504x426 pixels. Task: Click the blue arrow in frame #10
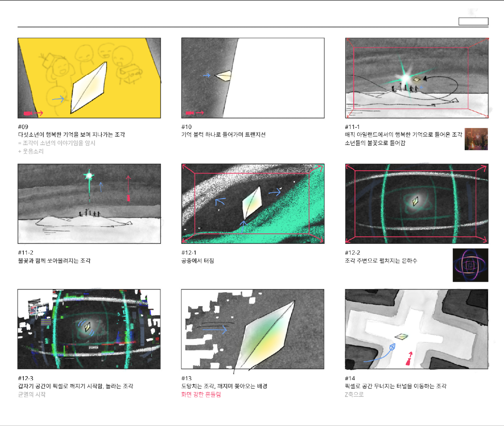point(207,75)
